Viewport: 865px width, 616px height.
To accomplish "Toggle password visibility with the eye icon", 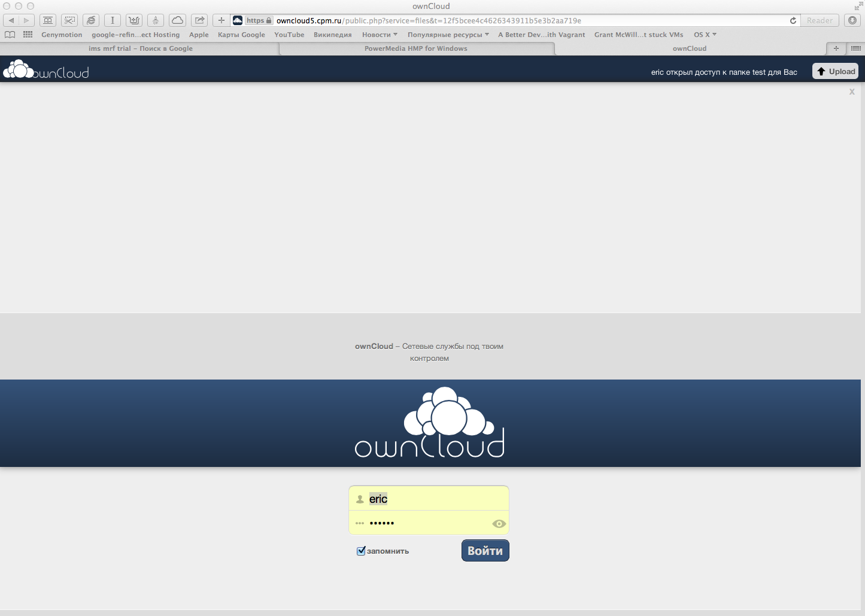I will 499,524.
